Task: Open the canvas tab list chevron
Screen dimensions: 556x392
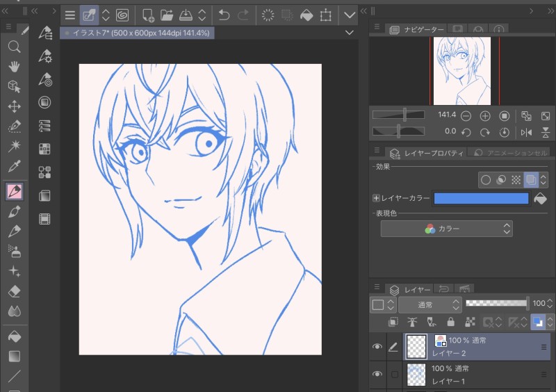Action: click(x=350, y=33)
